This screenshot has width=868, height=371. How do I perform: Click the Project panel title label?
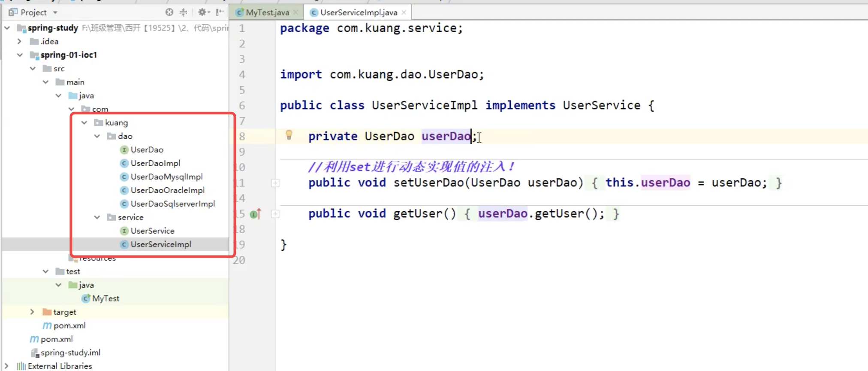33,12
